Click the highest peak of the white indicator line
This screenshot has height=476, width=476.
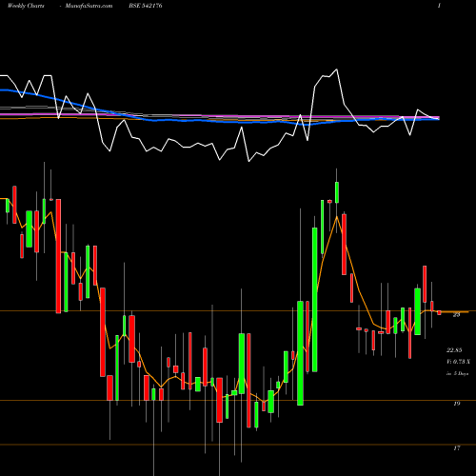(336, 69)
